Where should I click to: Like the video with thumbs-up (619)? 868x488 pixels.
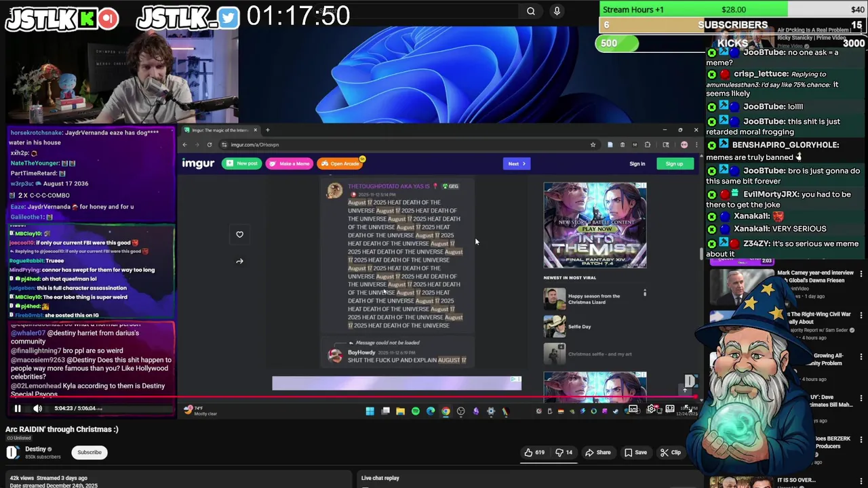[535, 452]
